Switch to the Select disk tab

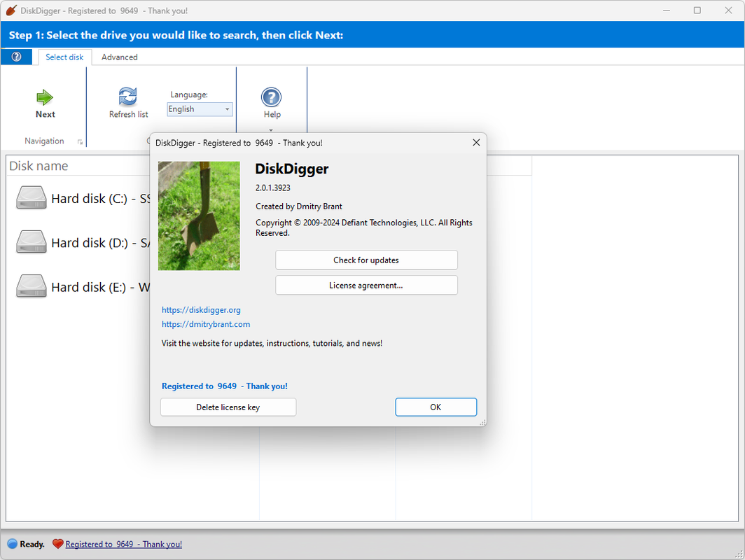pos(64,57)
